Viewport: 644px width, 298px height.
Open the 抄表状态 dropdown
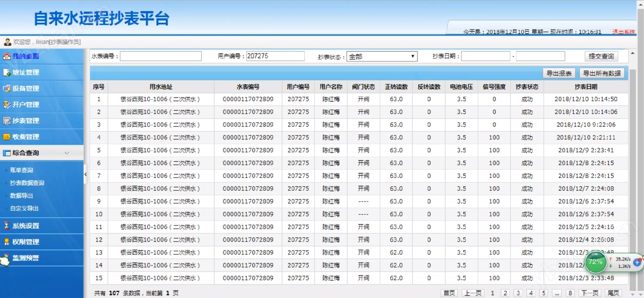point(382,56)
